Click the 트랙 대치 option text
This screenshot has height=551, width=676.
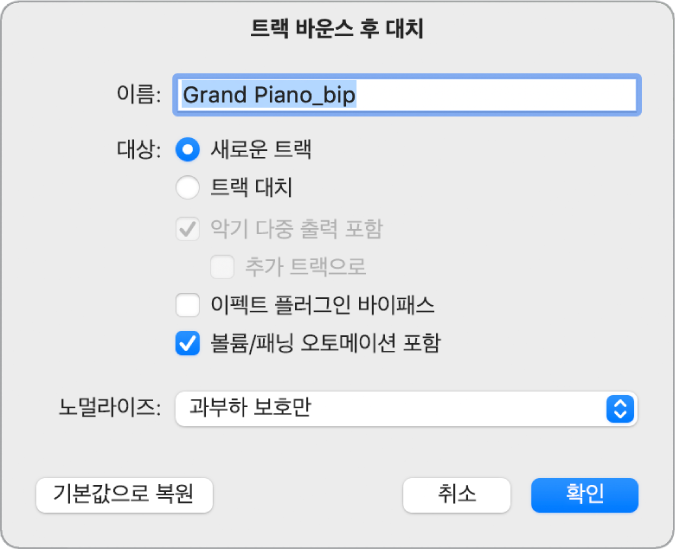[x=251, y=187]
